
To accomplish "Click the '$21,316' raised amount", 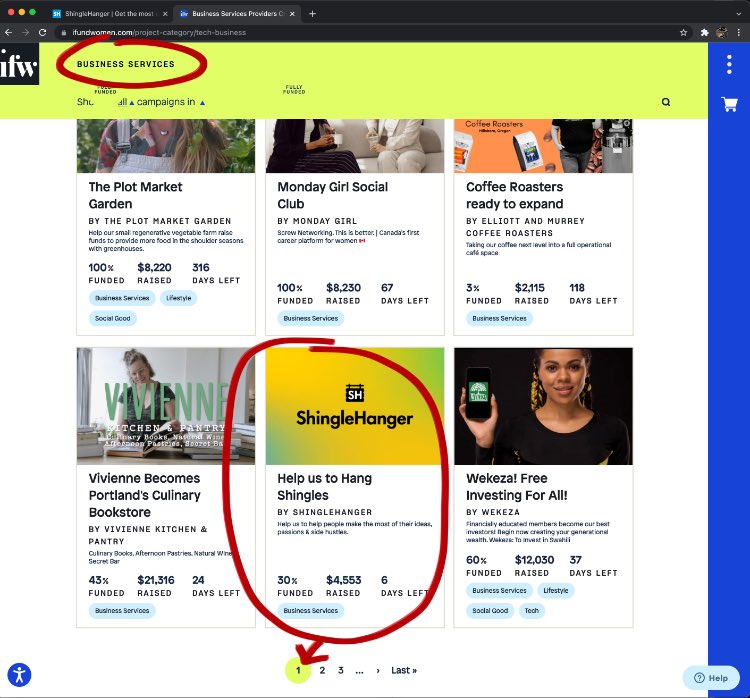I will coord(155,580).
